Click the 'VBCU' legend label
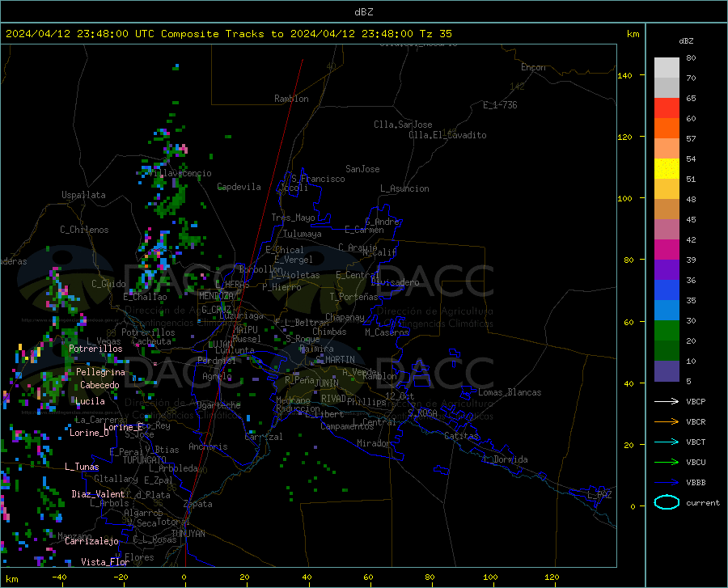Image resolution: width=728 pixels, height=588 pixels. coord(696,463)
